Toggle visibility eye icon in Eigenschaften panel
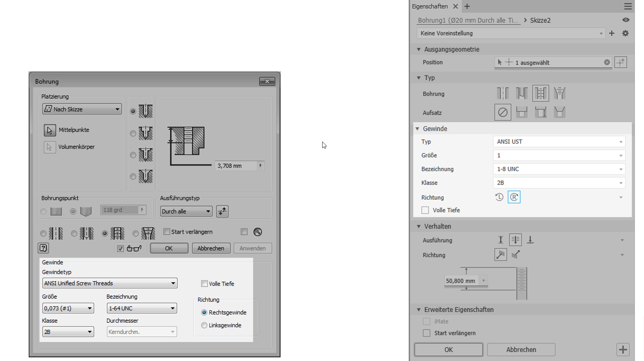The image size is (644, 361). (626, 20)
